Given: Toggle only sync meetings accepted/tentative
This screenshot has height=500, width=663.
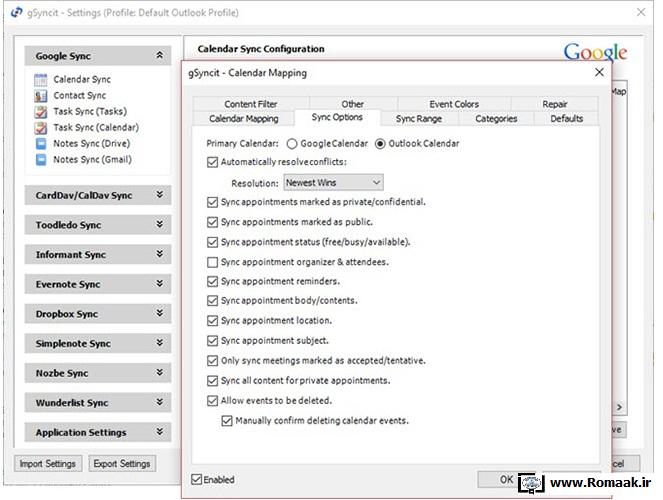Looking at the screenshot, I should point(212,361).
